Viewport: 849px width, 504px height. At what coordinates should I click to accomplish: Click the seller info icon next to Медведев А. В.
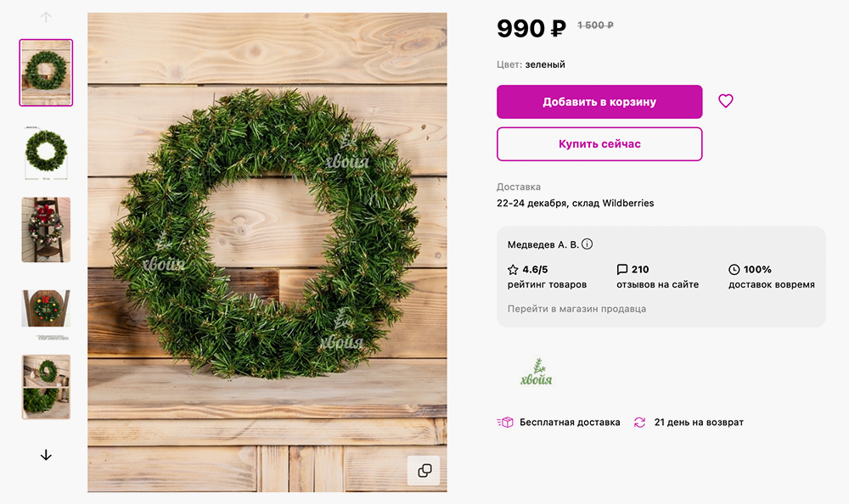coord(588,244)
